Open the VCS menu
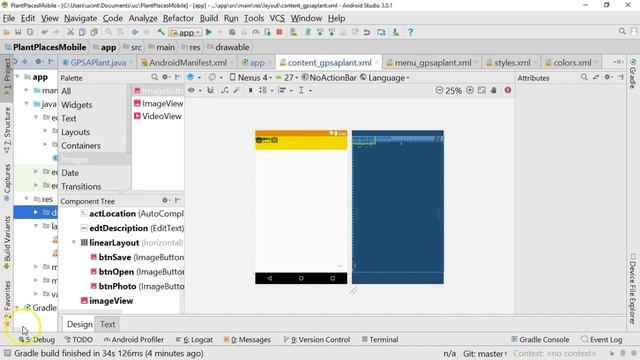The width and height of the screenshot is (640, 360). click(x=277, y=18)
